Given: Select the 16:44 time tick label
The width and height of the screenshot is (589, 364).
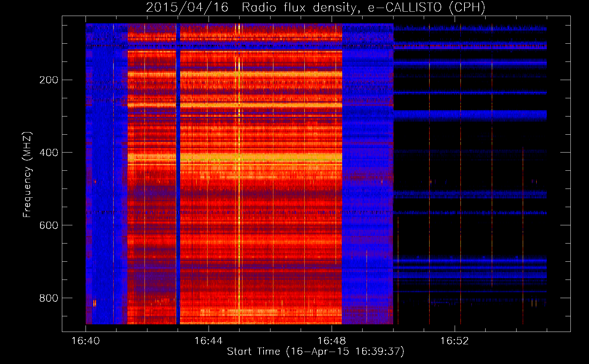Looking at the screenshot, I should 208,341.
